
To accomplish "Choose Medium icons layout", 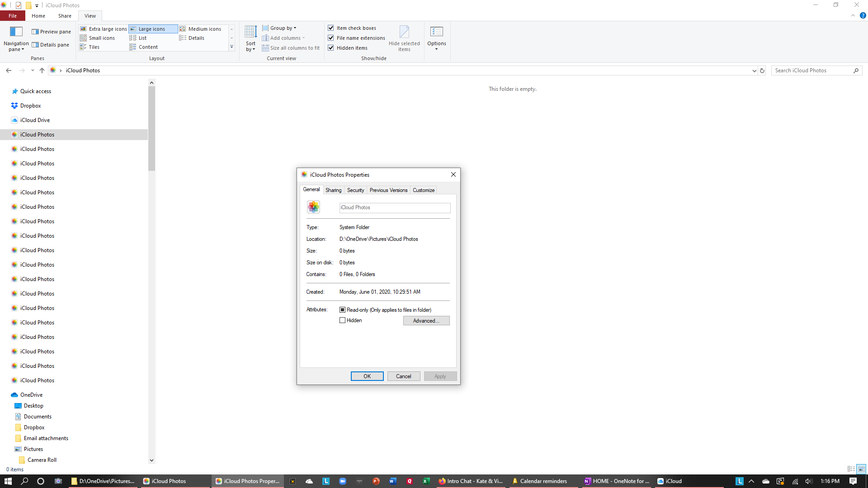I will [200, 29].
